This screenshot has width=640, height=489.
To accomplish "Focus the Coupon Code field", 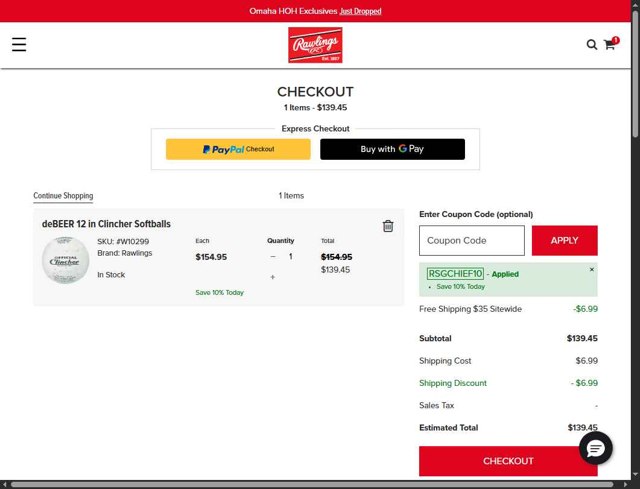I will point(472,240).
